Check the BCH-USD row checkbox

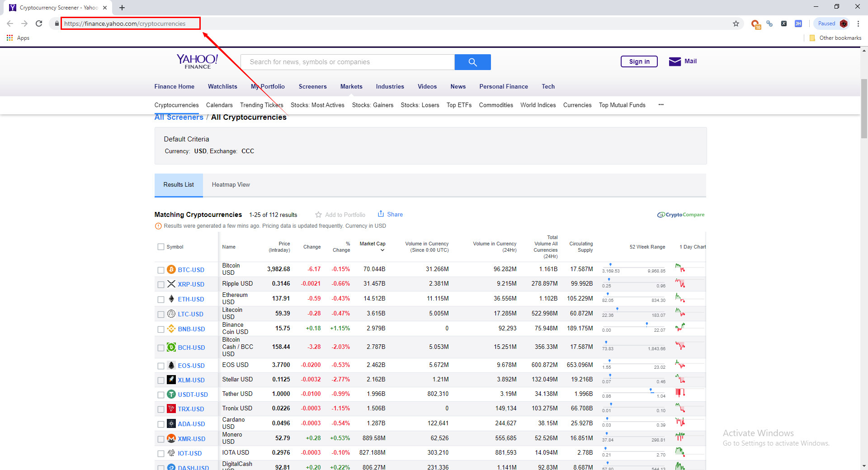(160, 348)
